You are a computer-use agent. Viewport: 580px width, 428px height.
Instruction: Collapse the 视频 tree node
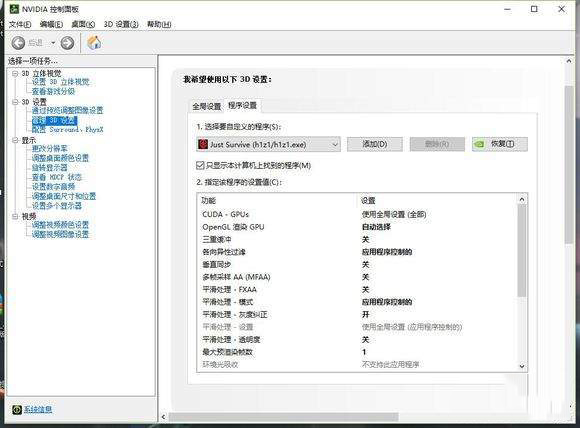(15, 216)
